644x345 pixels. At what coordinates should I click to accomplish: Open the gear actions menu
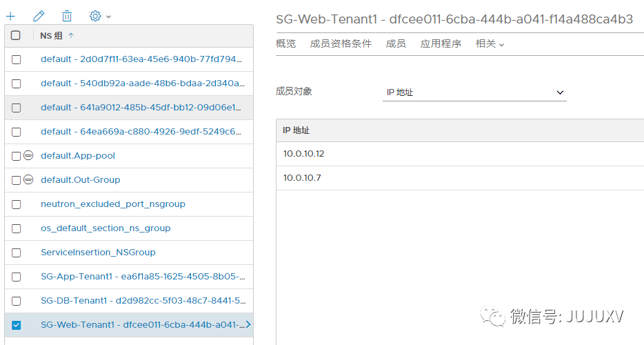(99, 16)
